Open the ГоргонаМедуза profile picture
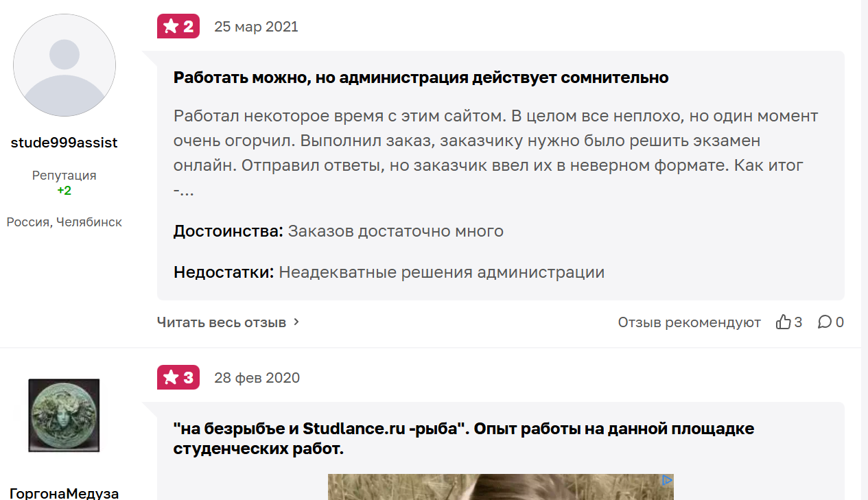The width and height of the screenshot is (868, 500). (x=64, y=416)
